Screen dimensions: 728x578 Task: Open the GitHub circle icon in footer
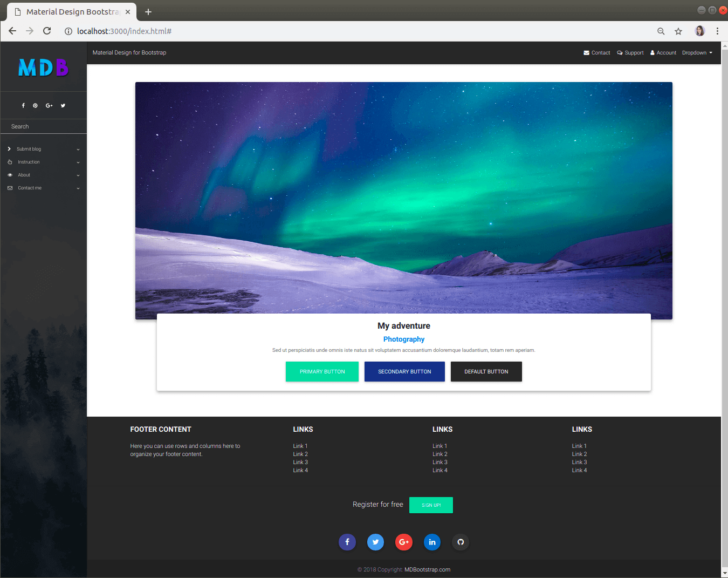tap(461, 542)
